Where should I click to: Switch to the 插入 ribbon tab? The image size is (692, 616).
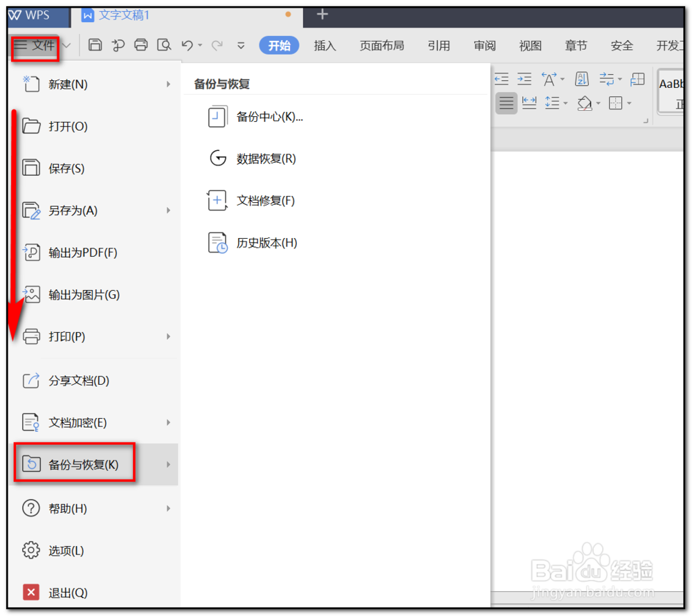(325, 46)
